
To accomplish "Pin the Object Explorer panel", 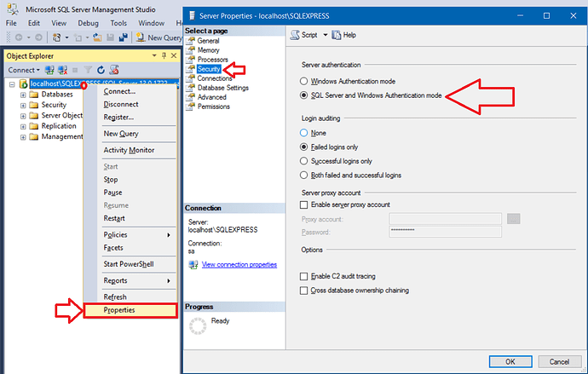I will (165, 55).
